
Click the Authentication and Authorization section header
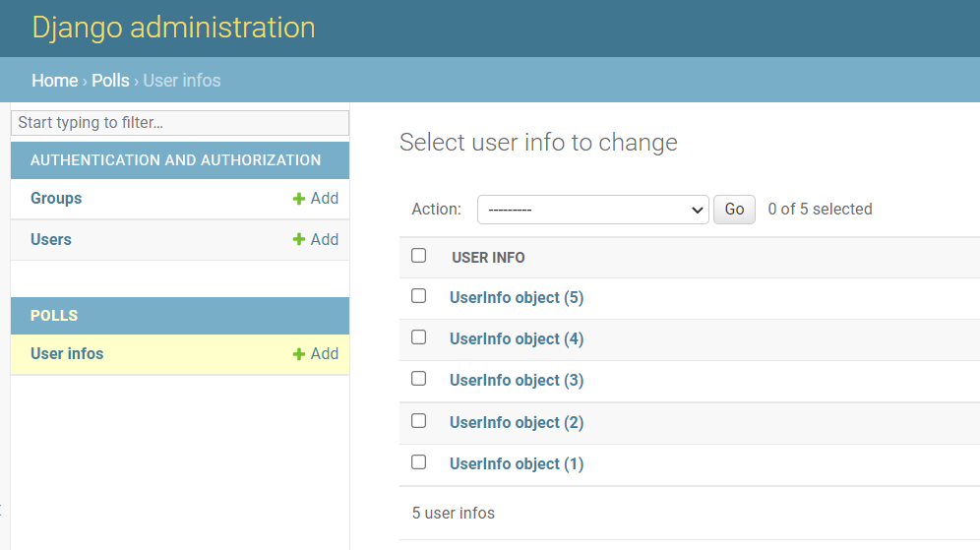click(x=175, y=160)
